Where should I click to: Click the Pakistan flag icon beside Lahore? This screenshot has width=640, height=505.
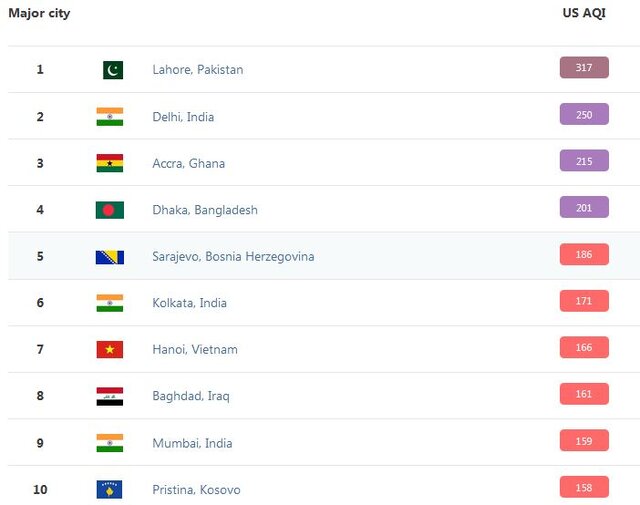[112, 70]
